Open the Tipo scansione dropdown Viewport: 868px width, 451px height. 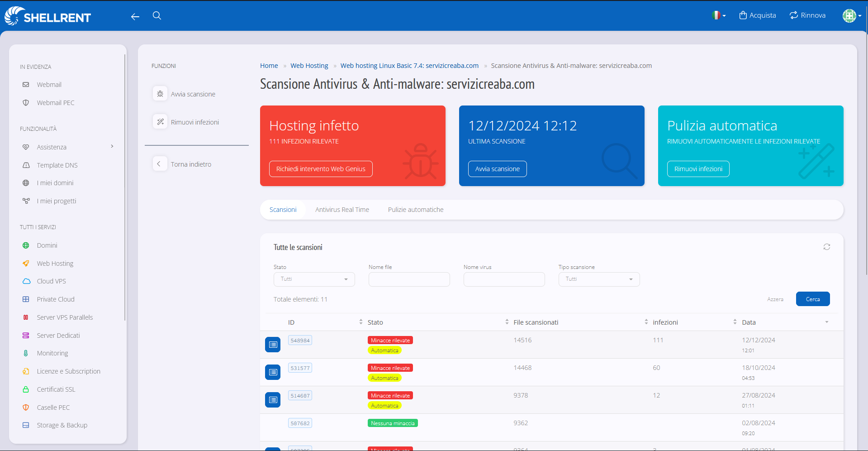click(599, 279)
